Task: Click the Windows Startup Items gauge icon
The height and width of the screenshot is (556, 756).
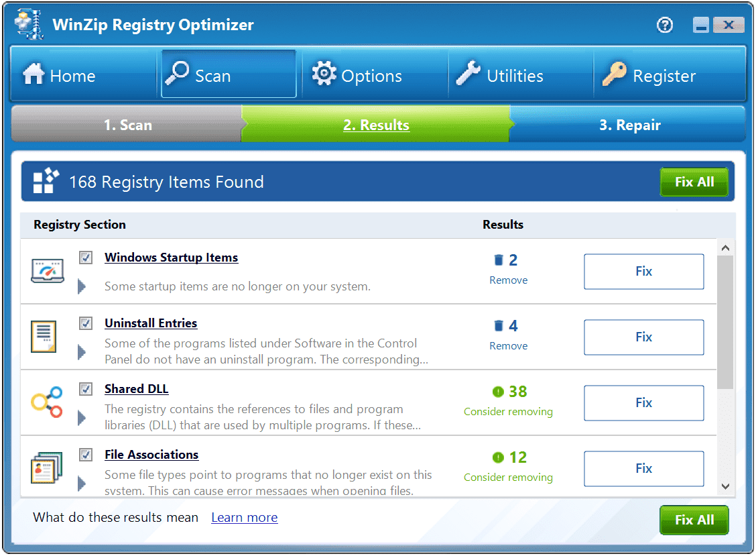Action: 48,271
